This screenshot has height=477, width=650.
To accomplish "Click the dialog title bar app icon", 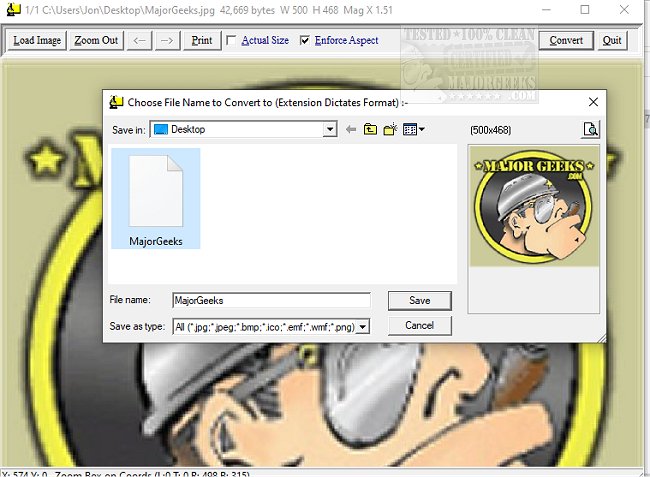I will coord(116,102).
